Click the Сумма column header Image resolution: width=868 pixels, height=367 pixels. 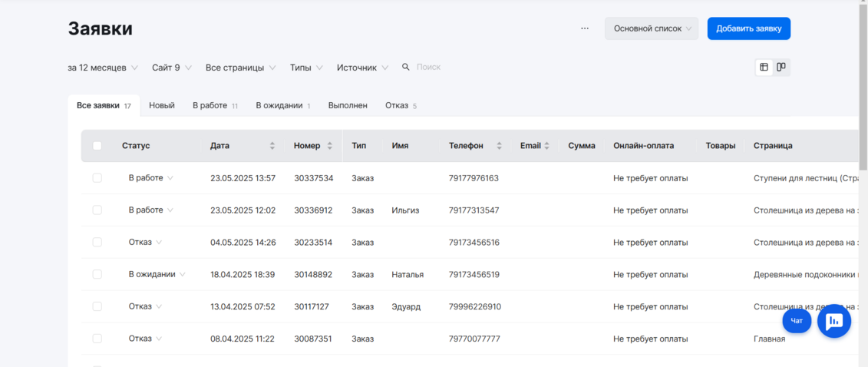coord(582,146)
